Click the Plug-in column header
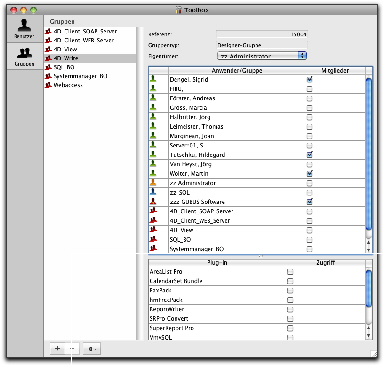 pos(217,263)
